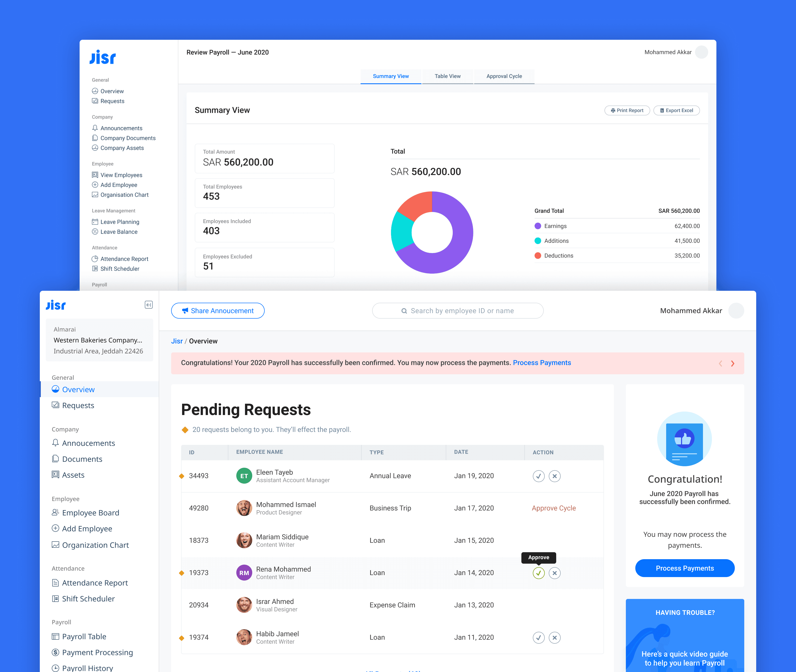Viewport: 796px width, 672px height.
Task: Click the Export Excel button
Action: (x=676, y=111)
